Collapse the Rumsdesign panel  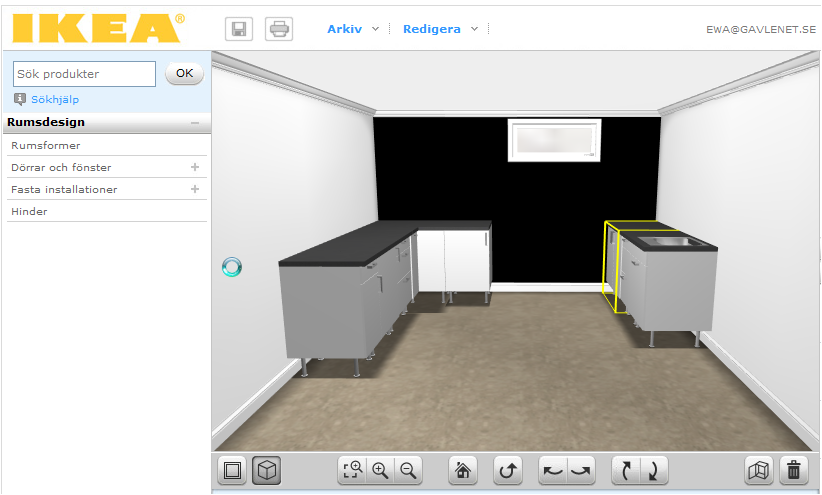tap(195, 123)
